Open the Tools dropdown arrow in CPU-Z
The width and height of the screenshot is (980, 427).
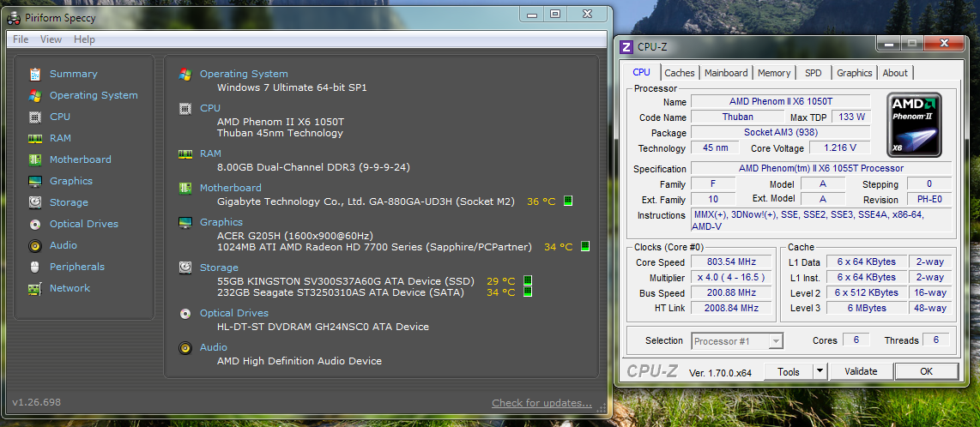click(x=820, y=371)
